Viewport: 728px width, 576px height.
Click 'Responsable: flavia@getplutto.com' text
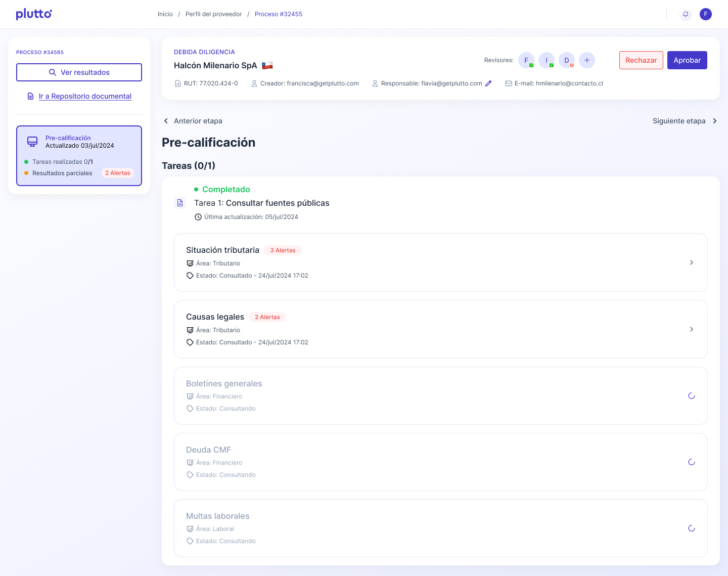click(x=432, y=83)
